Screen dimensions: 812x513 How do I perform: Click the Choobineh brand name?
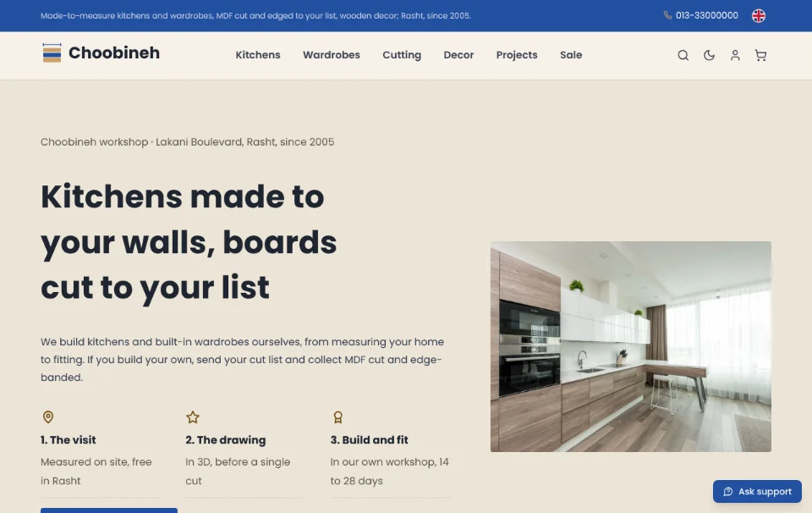coord(114,52)
